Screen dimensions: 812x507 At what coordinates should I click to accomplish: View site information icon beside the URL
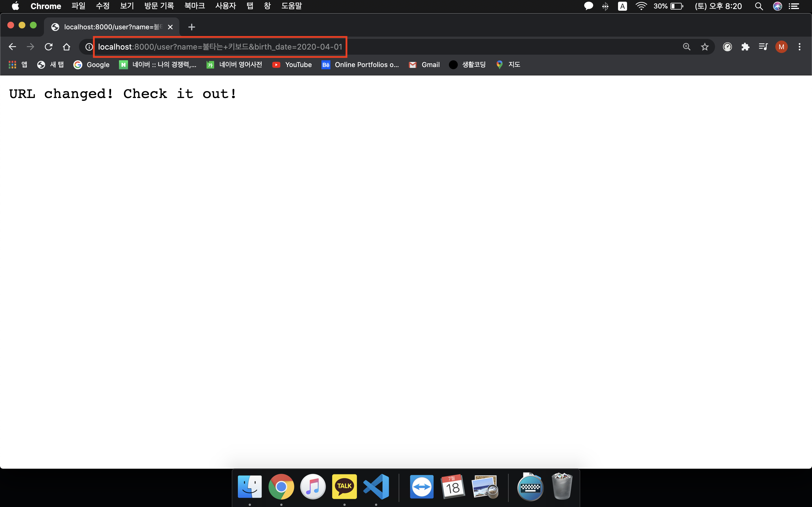click(89, 46)
